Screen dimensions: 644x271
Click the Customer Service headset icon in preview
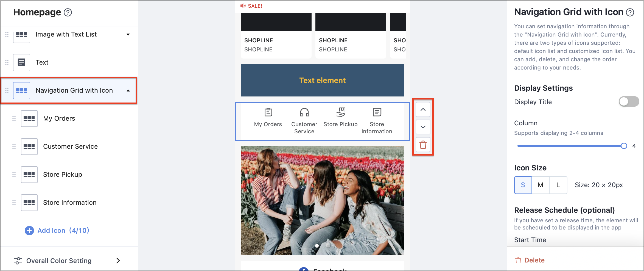coord(304,112)
